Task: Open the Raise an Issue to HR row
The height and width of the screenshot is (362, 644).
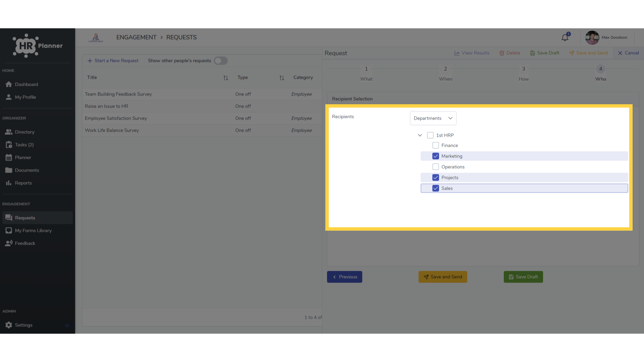Action: [x=202, y=106]
